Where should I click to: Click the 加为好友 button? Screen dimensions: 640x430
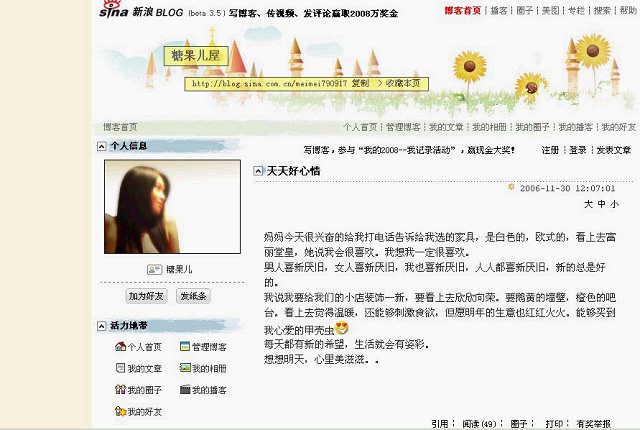pos(146,296)
